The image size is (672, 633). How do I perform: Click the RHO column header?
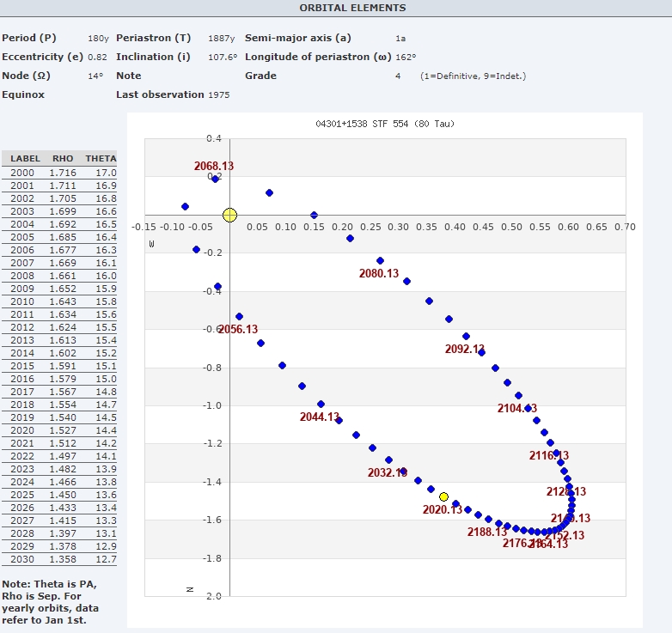coord(63,158)
